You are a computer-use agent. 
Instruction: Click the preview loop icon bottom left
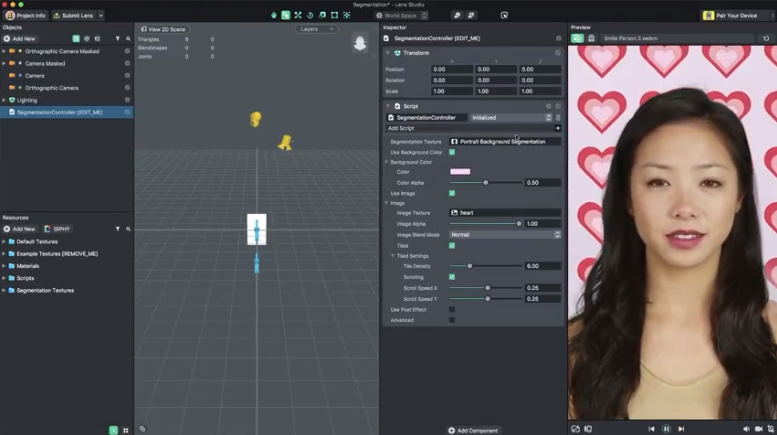(x=575, y=429)
